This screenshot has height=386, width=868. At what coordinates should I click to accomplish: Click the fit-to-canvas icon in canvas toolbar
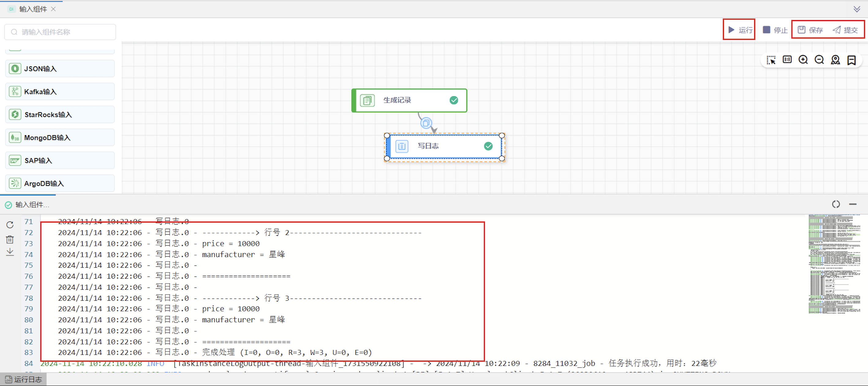tap(787, 60)
